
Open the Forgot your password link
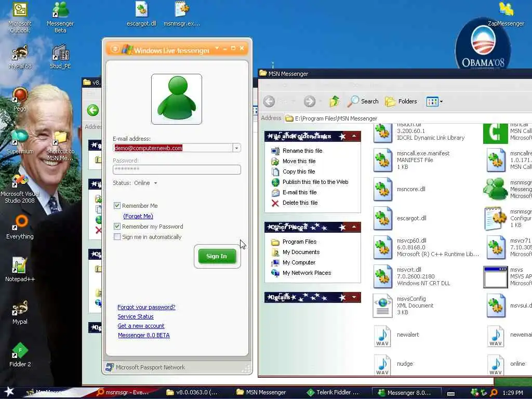[x=146, y=307]
